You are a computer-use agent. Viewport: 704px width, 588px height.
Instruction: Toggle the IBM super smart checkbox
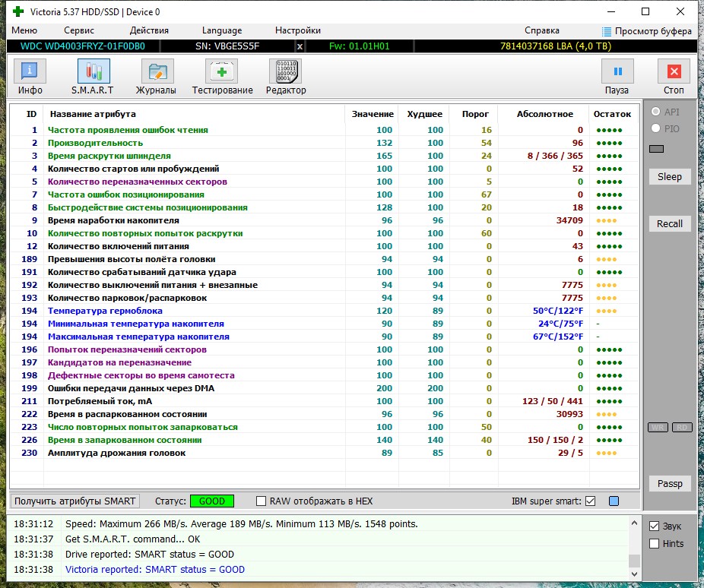(x=591, y=501)
